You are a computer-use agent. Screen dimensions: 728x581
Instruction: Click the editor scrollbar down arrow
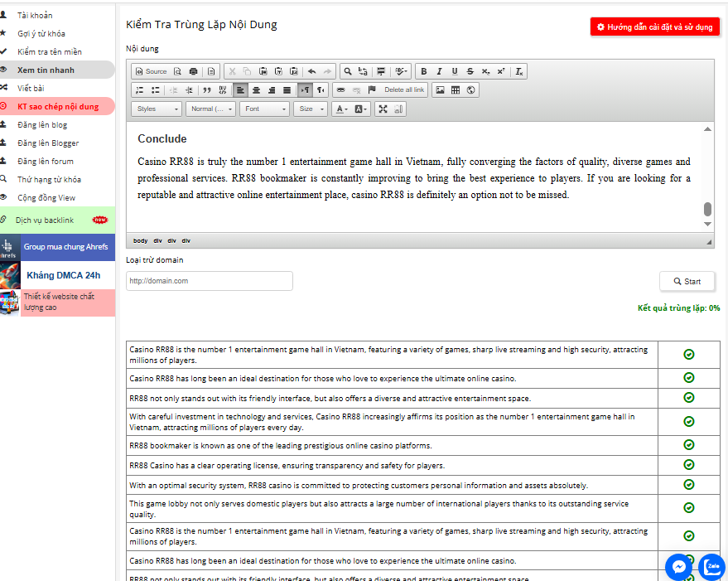pos(707,224)
